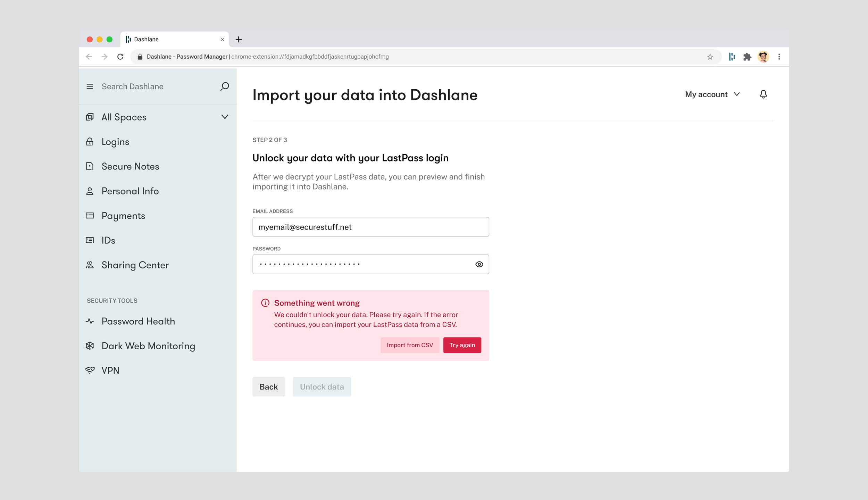Image resolution: width=868 pixels, height=500 pixels.
Task: Click the Try again button
Action: 462,345
